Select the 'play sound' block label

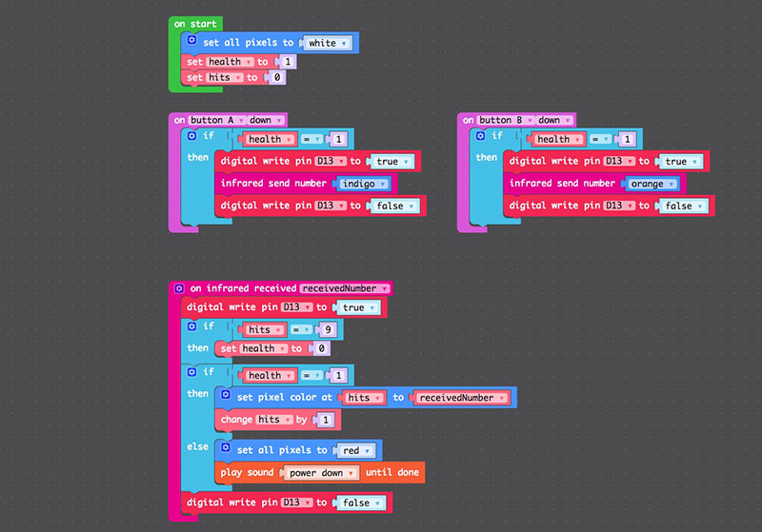[246, 472]
